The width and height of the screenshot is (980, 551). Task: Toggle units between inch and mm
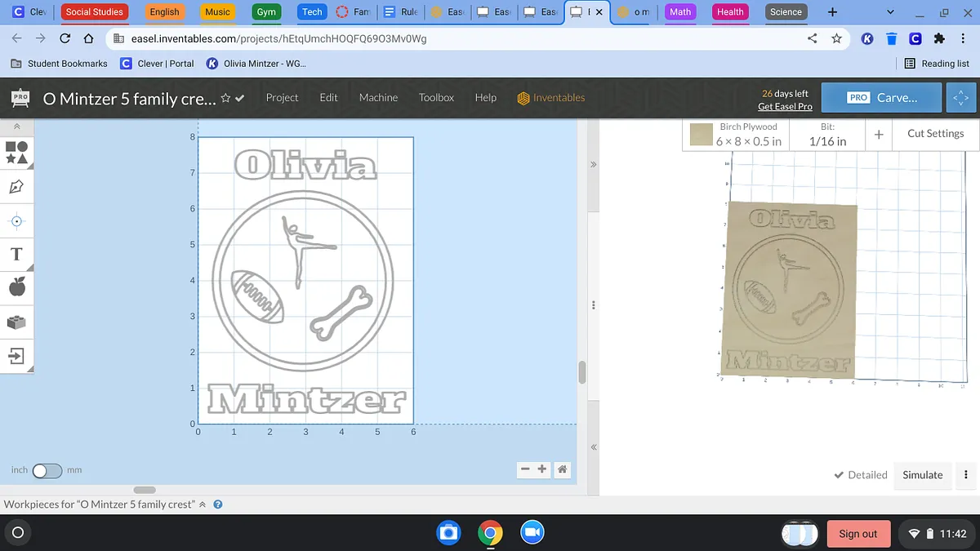pyautogui.click(x=47, y=470)
